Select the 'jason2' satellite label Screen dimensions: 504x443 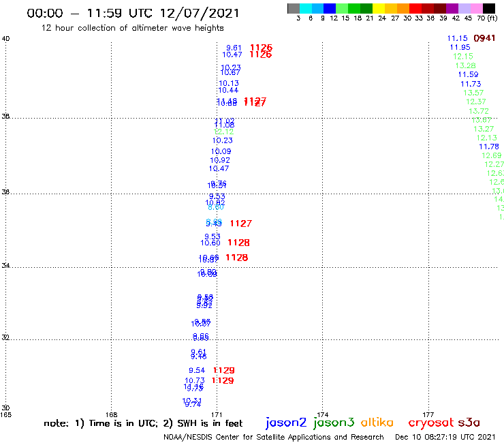(286, 423)
